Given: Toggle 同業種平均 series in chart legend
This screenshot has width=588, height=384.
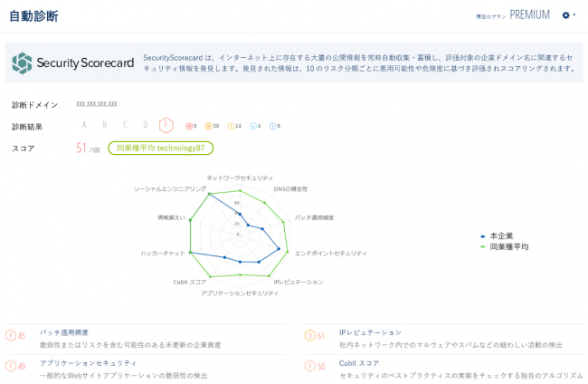Looking at the screenshot, I should (507, 246).
